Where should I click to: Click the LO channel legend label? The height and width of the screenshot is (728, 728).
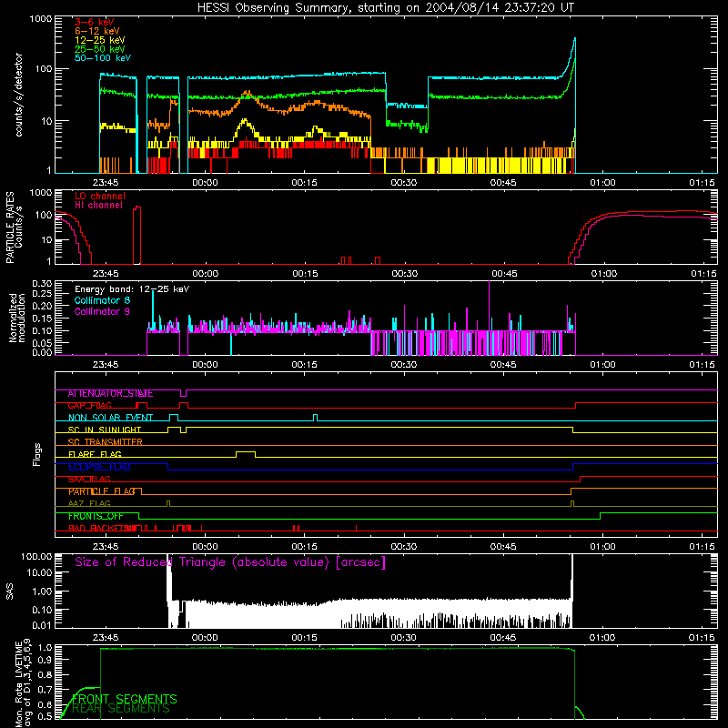(100, 196)
